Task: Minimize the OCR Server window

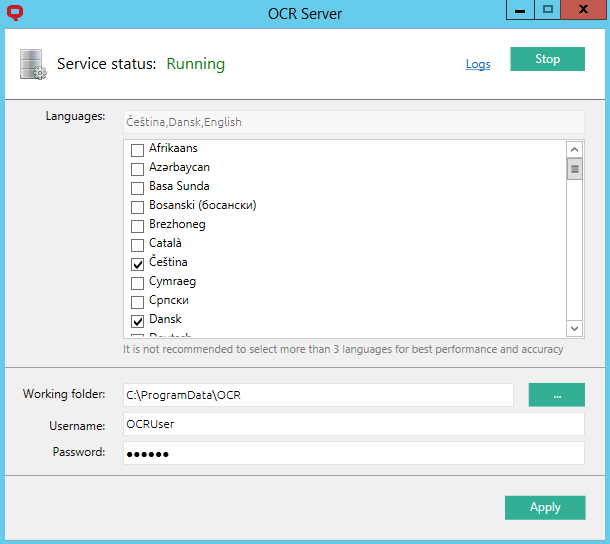Action: point(521,10)
